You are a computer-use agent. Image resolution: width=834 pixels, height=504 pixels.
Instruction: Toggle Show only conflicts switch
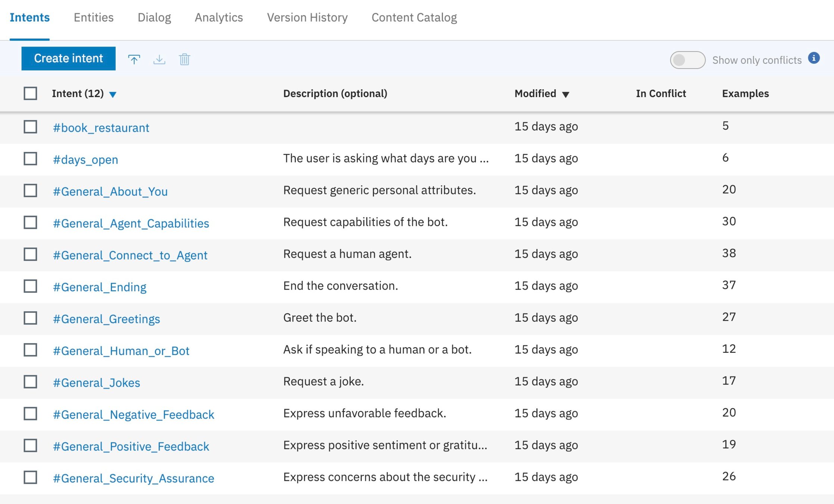687,60
